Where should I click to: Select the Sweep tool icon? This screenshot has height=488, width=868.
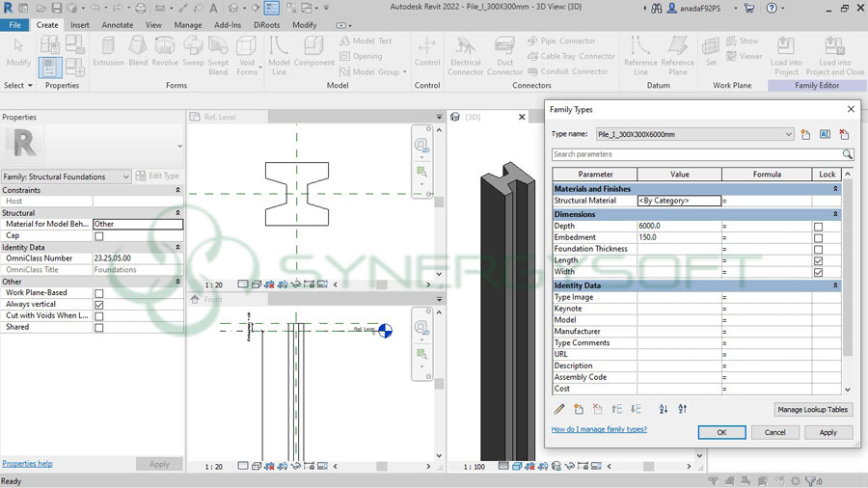click(193, 50)
